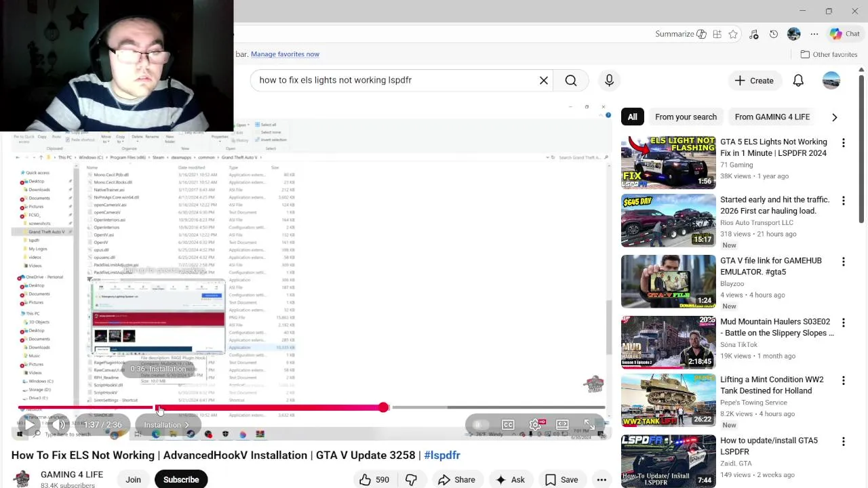The width and height of the screenshot is (868, 488).
Task: Open Edge browsing history icon
Action: (x=774, y=34)
